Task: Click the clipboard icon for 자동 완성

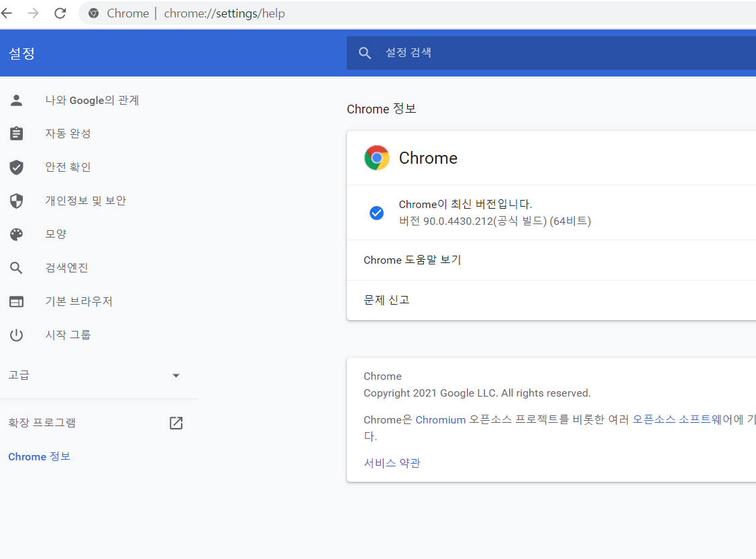Action: coord(16,134)
